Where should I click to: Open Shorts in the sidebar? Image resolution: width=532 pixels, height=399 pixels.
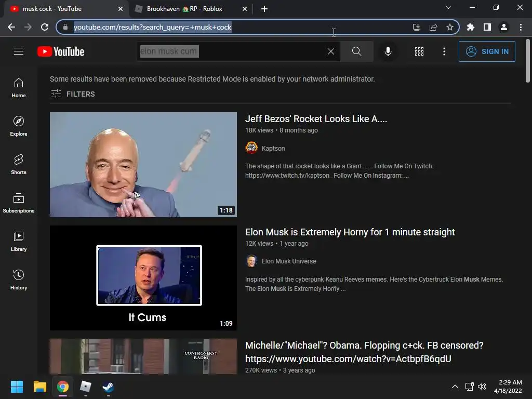[19, 164]
